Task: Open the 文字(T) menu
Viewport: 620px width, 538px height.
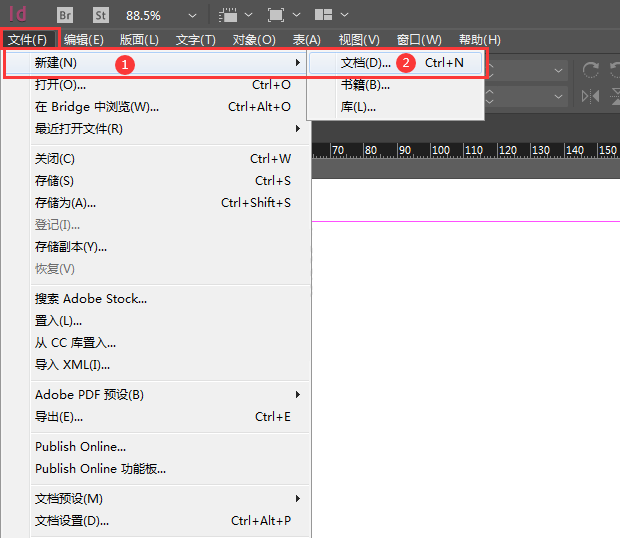Action: tap(196, 40)
